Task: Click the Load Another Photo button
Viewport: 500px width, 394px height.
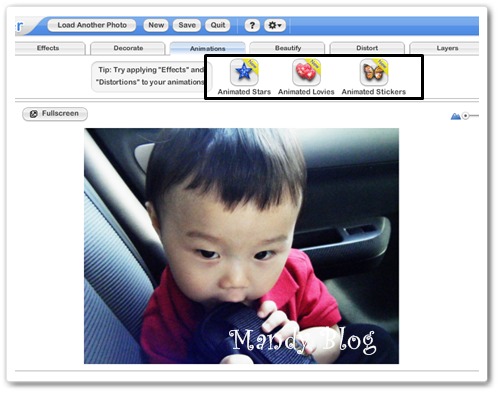Action: 92,25
